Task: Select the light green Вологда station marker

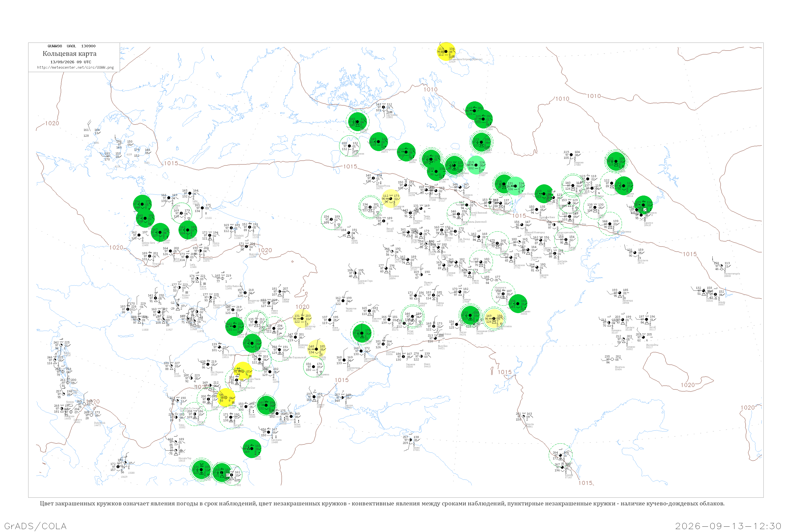Action: point(476,165)
